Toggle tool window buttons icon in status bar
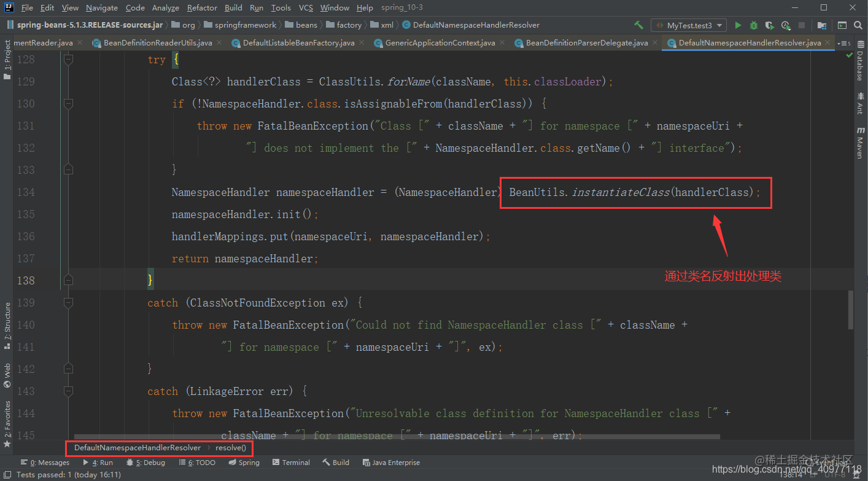868x481 pixels. pyautogui.click(x=6, y=475)
